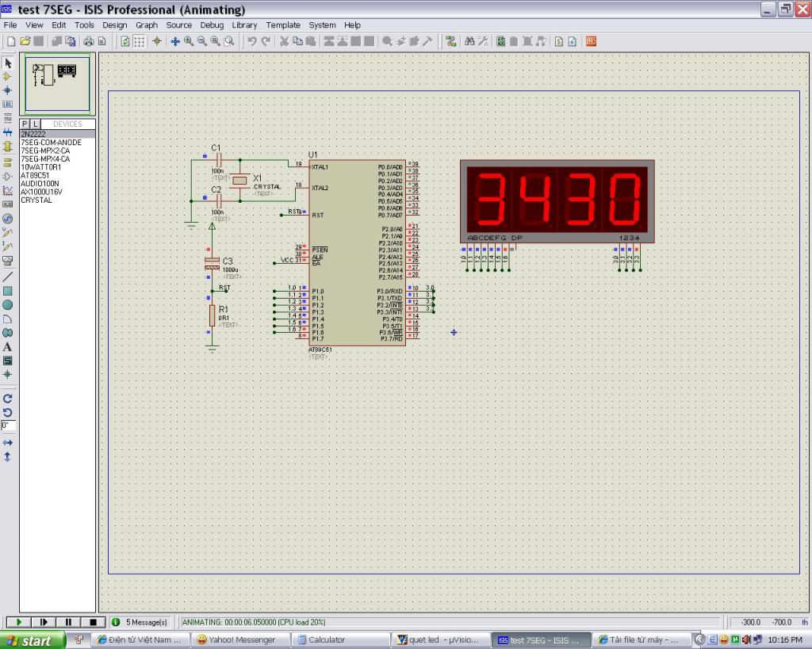This screenshot has width=812, height=649.
Task: Toggle the grid display toolbar icon
Action: [x=140, y=41]
